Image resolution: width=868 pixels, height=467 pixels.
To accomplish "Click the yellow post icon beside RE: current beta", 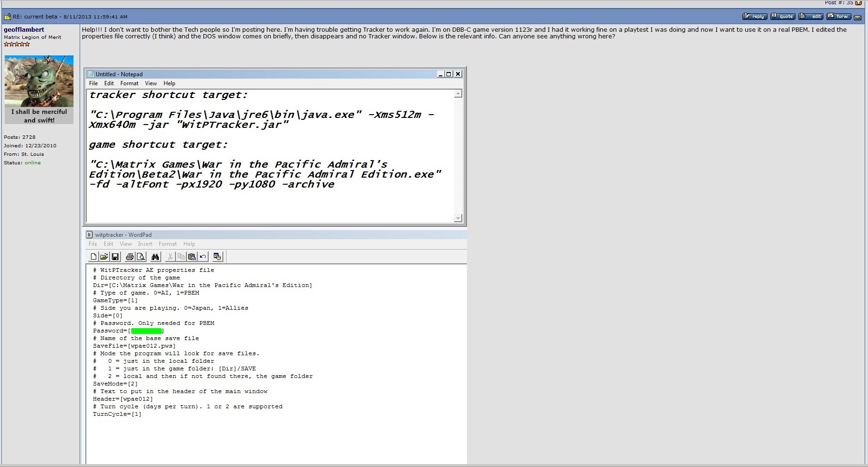I will point(8,17).
